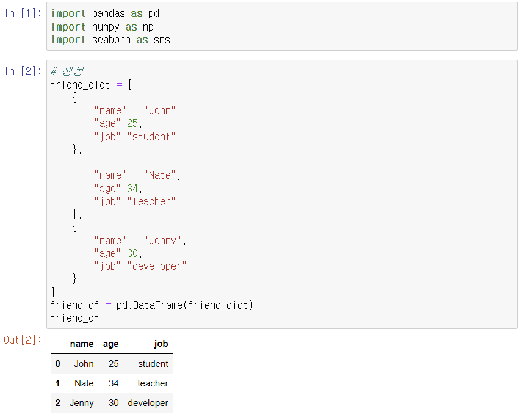523x420 pixels.
Task: Click the "age":30 code line
Action: (118, 253)
